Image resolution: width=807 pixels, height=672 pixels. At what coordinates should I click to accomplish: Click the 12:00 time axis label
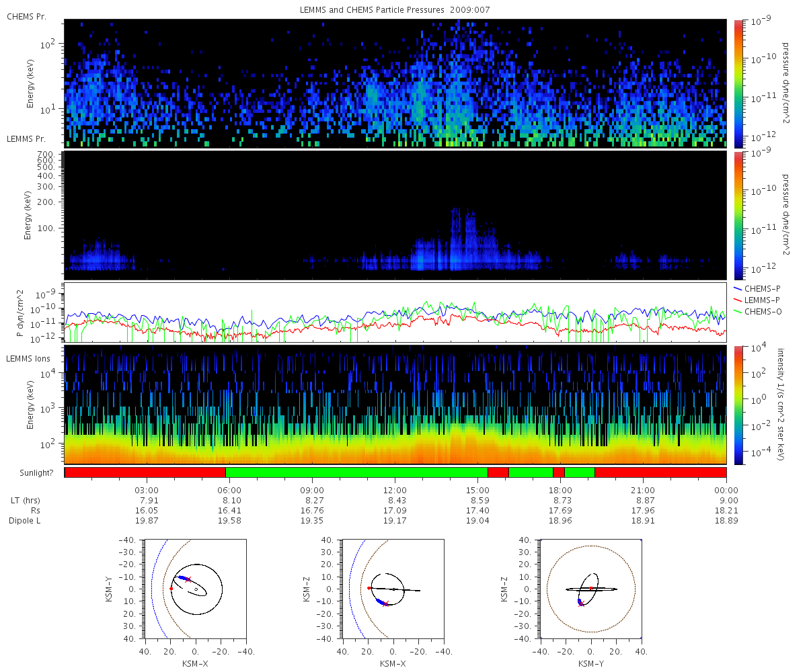(395, 490)
